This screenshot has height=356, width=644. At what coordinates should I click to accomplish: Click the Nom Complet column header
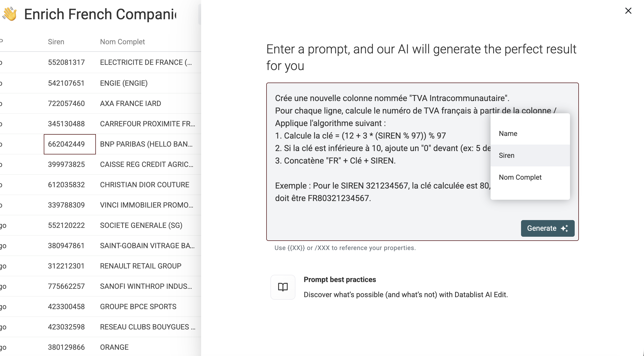point(122,42)
